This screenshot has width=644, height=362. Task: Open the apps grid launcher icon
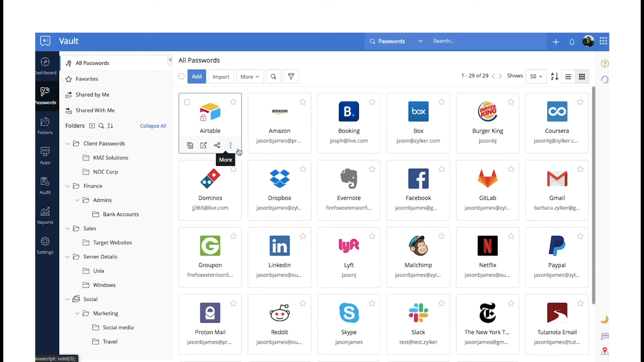point(603,41)
